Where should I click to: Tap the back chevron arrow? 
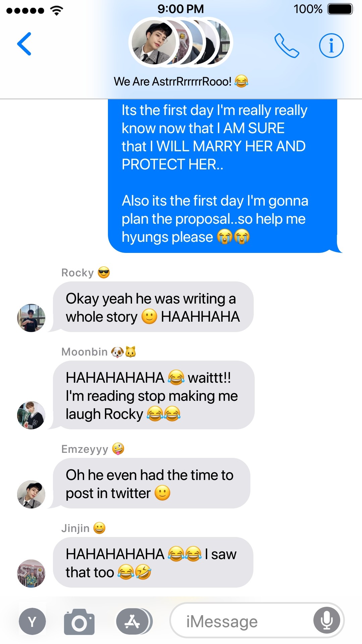pyautogui.click(x=24, y=44)
